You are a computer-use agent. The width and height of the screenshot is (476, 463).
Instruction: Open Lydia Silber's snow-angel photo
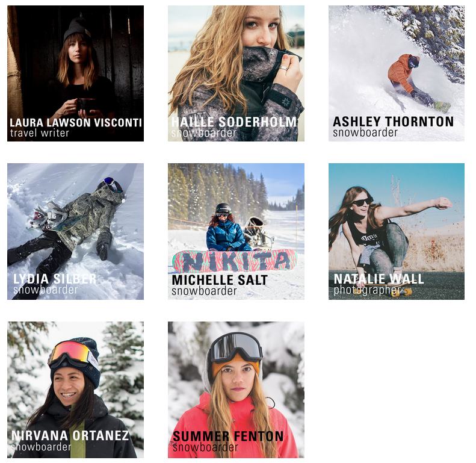point(76,231)
